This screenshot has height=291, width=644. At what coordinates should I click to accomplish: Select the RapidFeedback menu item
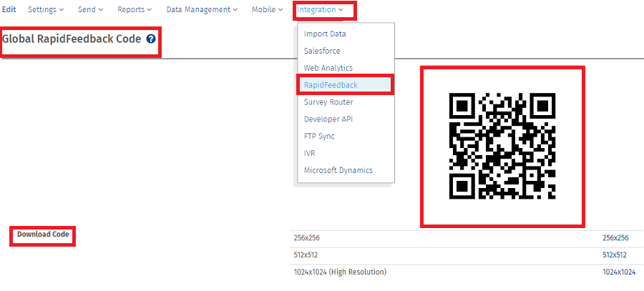[x=346, y=85]
